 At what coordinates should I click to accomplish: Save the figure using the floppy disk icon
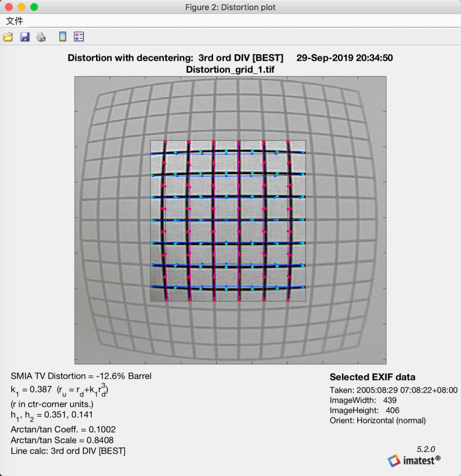tap(25, 37)
